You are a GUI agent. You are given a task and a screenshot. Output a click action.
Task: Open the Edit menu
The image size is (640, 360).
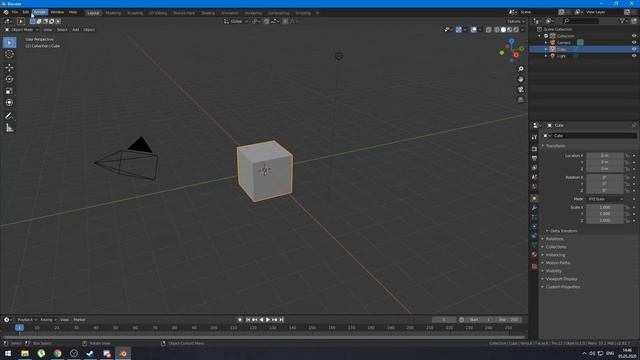26,12
